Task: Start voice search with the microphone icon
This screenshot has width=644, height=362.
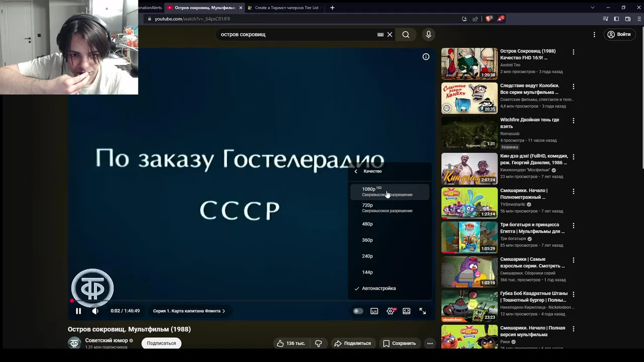Action: click(429, 35)
